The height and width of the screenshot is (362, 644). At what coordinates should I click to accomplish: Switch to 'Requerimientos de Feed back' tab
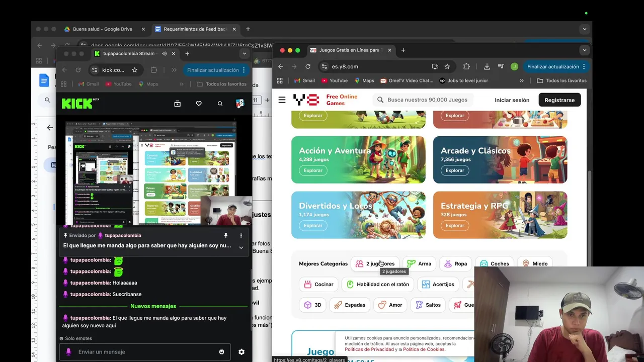click(196, 29)
